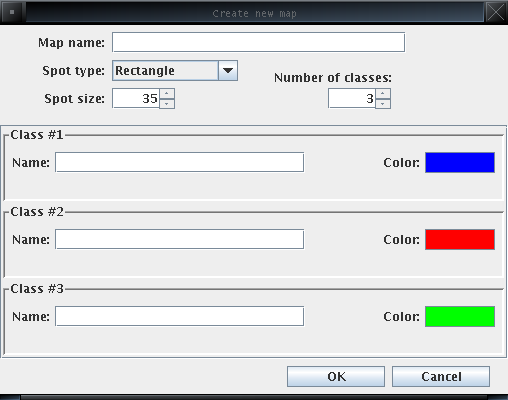Open the Spot type dropdown
The image size is (508, 400).
pos(175,70)
